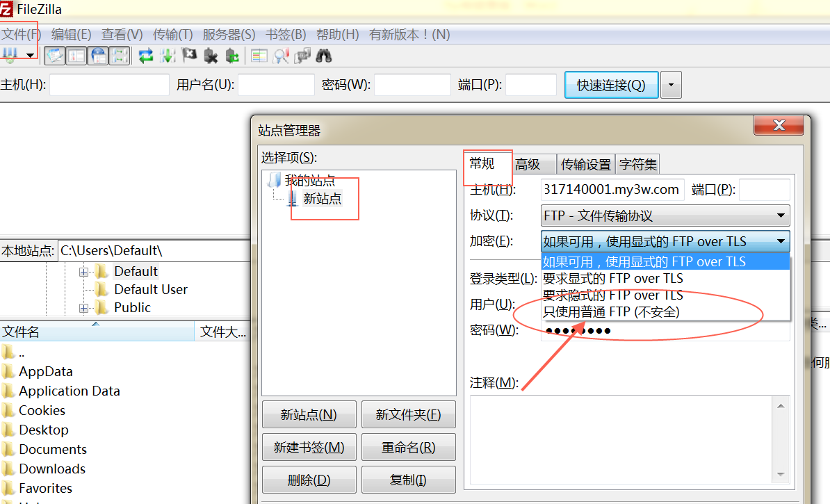Screen dimensions: 830x504
Task: Open directory listing filters icon
Action: (x=259, y=56)
